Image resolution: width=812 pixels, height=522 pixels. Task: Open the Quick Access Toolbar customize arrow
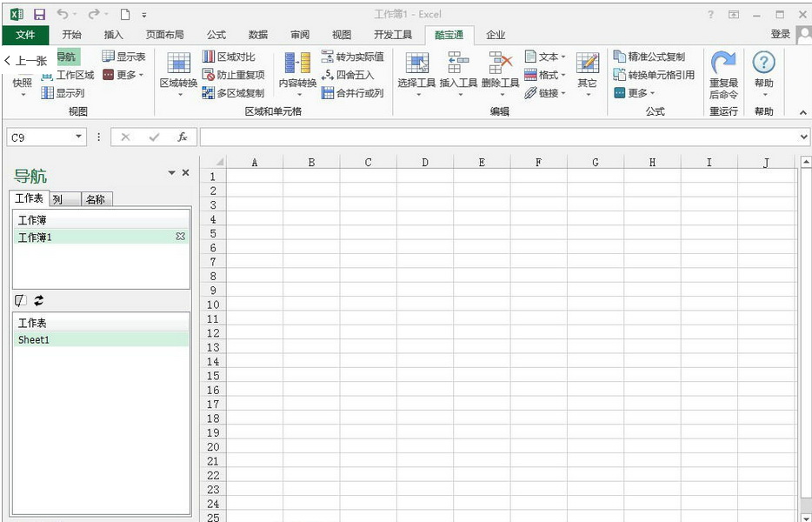(x=144, y=15)
